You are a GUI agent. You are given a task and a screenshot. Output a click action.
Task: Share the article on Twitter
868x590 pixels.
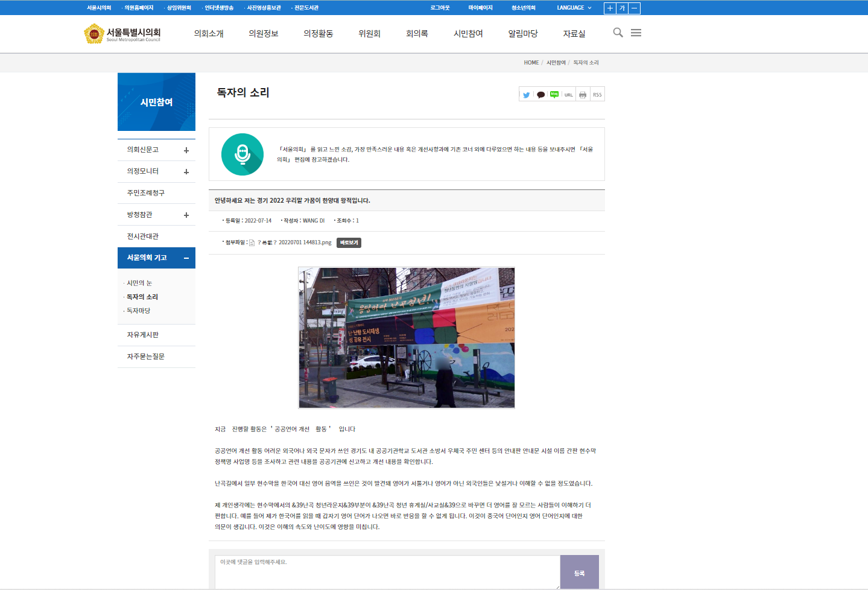[526, 95]
